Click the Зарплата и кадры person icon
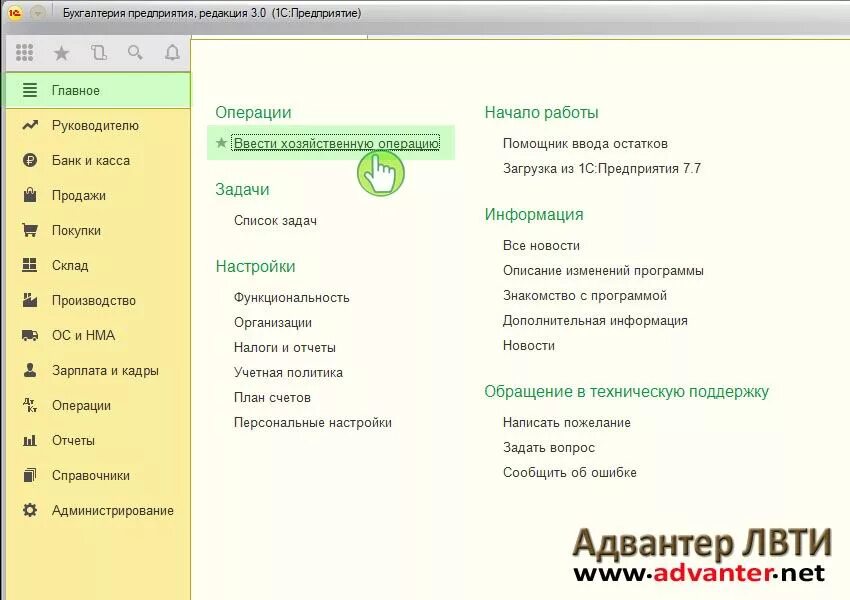 (30, 370)
